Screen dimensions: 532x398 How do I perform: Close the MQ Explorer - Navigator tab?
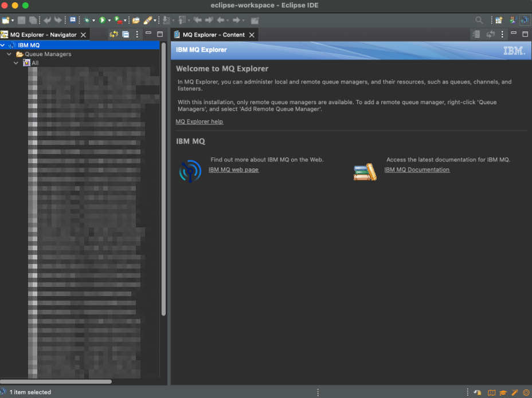83,34
